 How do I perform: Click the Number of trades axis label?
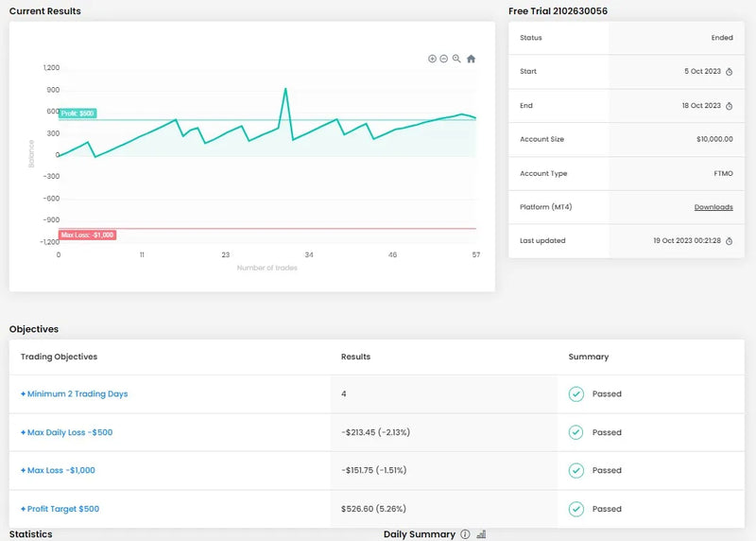click(267, 268)
